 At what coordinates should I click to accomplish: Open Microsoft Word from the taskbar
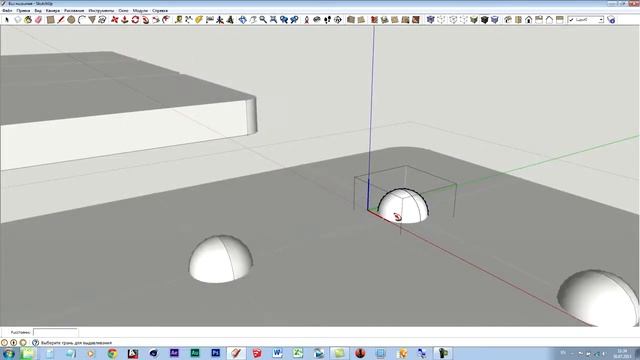[x=278, y=353]
